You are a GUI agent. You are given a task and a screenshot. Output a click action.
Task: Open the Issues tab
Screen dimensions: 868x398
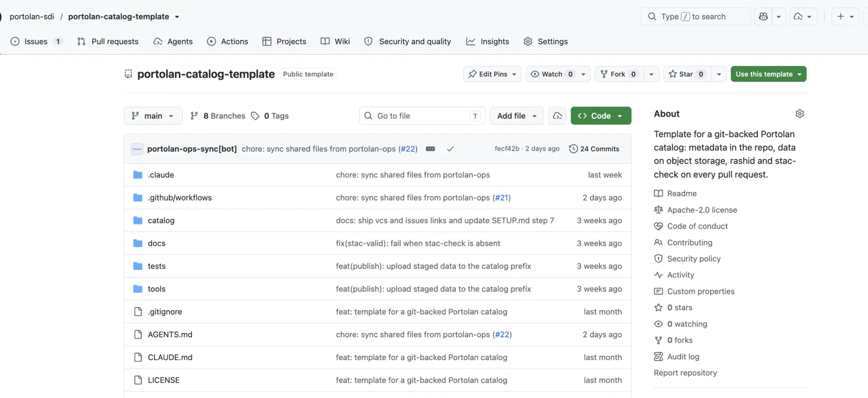click(36, 42)
